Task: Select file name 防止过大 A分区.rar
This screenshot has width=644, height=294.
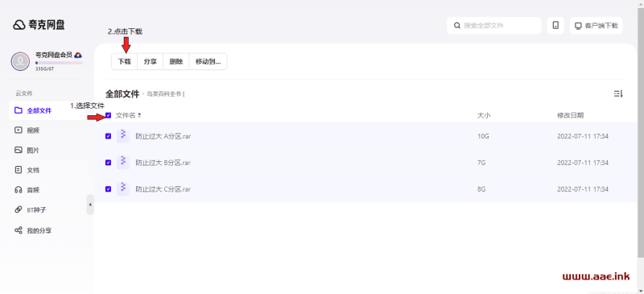Action: tap(163, 136)
